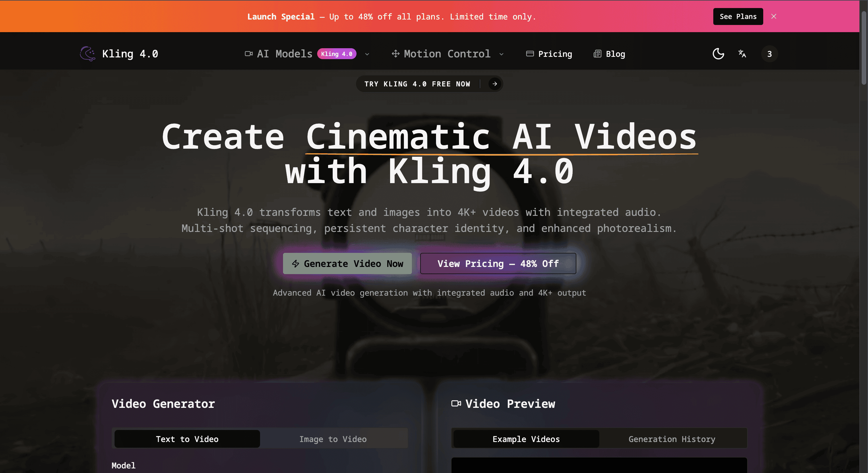Switch to the Example Videos tab
This screenshot has width=868, height=473.
coord(526,439)
